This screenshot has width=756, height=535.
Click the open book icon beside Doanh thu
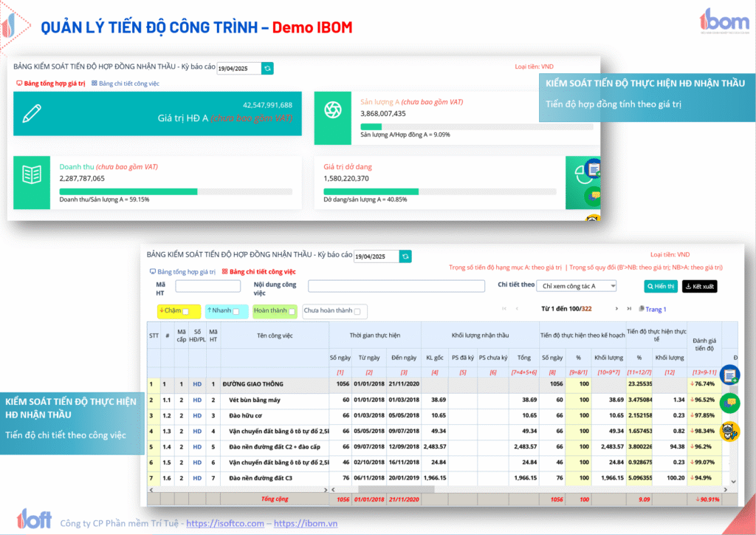click(x=32, y=175)
